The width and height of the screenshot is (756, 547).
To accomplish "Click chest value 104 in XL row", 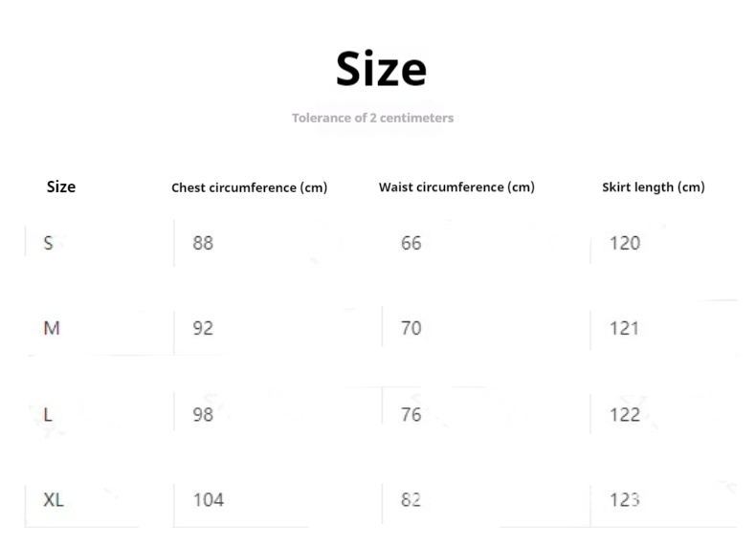I will coord(208,499).
